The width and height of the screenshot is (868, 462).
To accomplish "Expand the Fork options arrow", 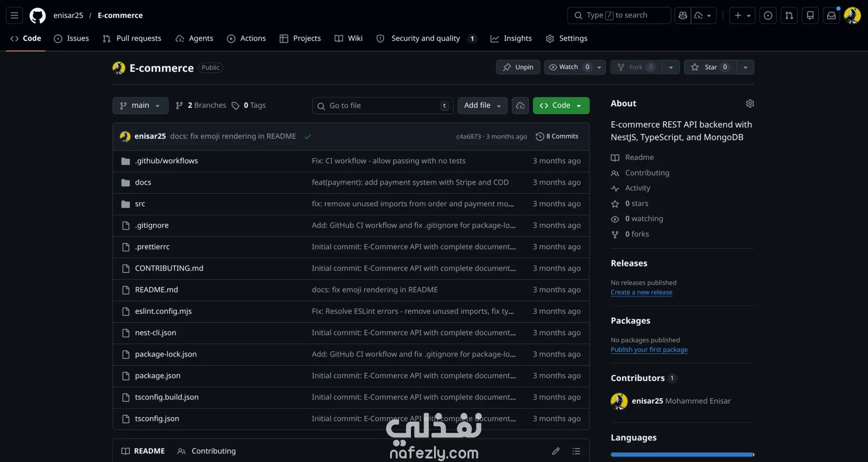I will click(x=671, y=67).
